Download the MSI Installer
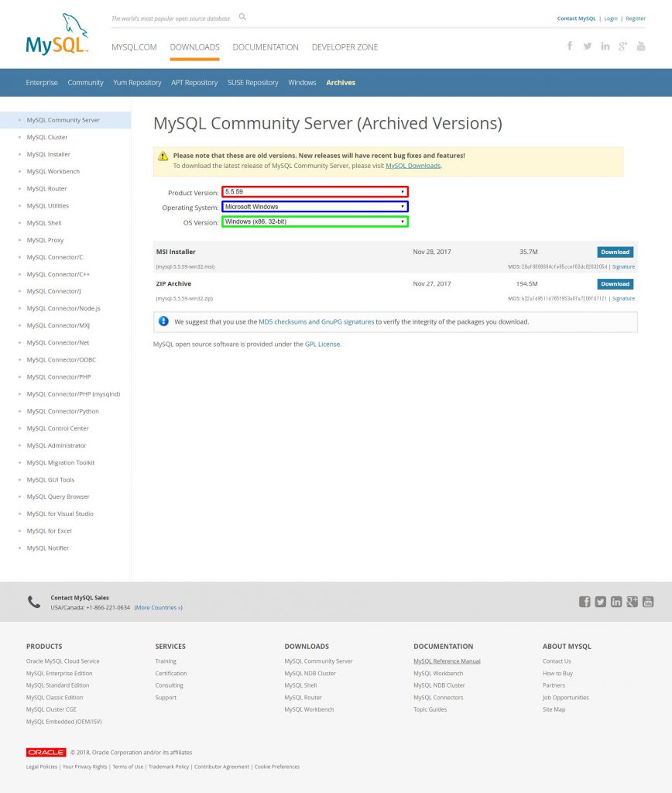The height and width of the screenshot is (793, 672). coord(615,252)
